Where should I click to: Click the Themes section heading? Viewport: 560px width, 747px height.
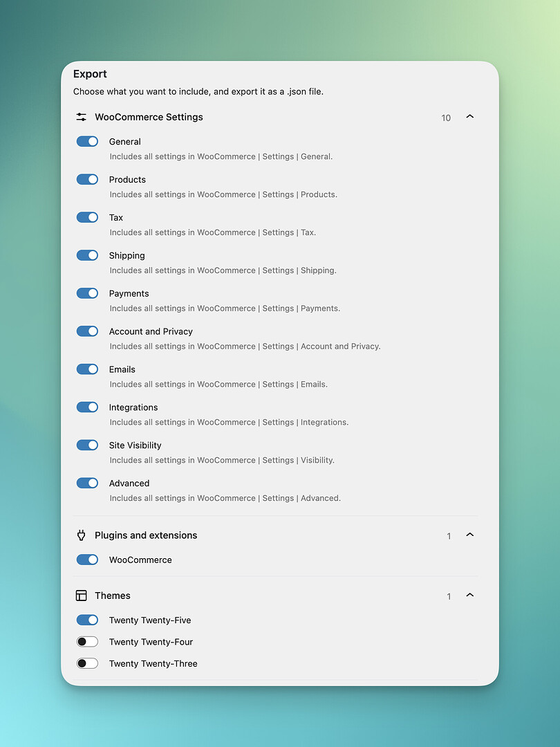tap(113, 596)
